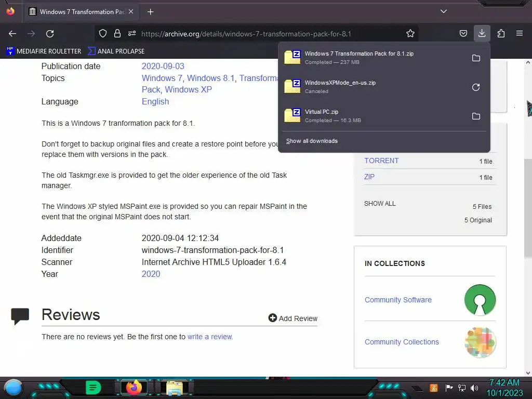Click the site security padlock icon
Viewport: 532px width, 399px height.
(x=117, y=34)
